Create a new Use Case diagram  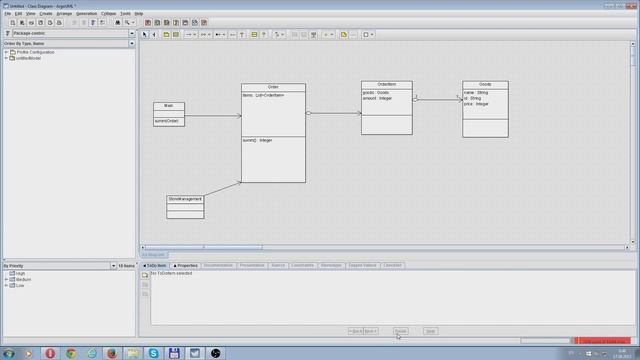coord(148,22)
